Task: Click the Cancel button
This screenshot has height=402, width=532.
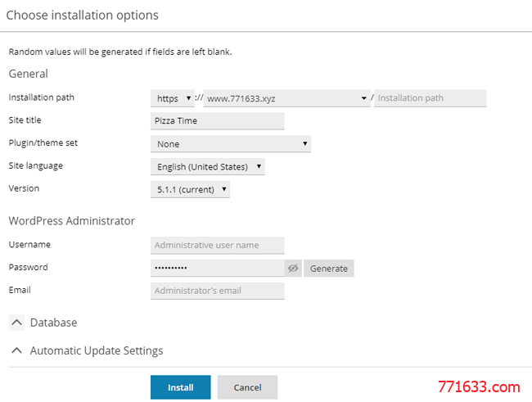Action: pos(248,387)
